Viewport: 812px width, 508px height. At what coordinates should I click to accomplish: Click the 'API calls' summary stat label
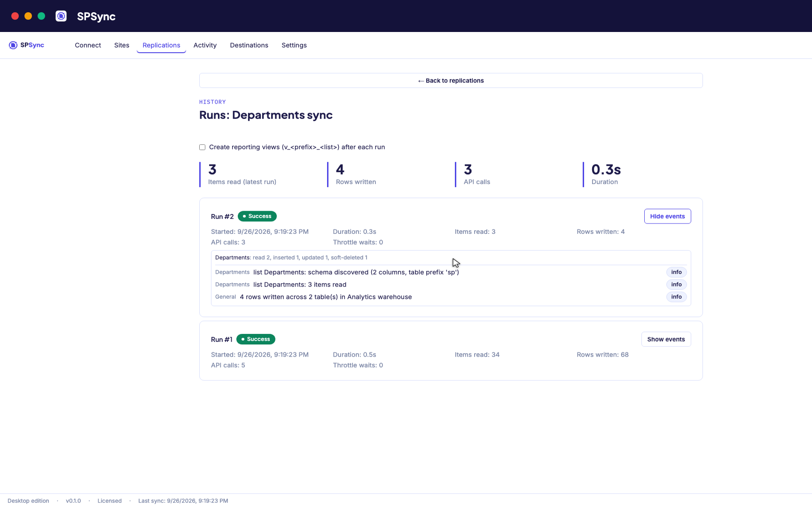point(477,182)
